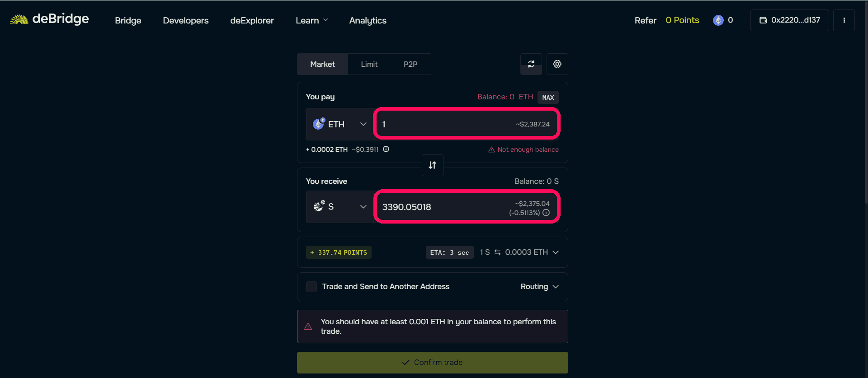Screen dimensions: 868x378
Task: Swap pay and receive tokens
Action: (433, 165)
